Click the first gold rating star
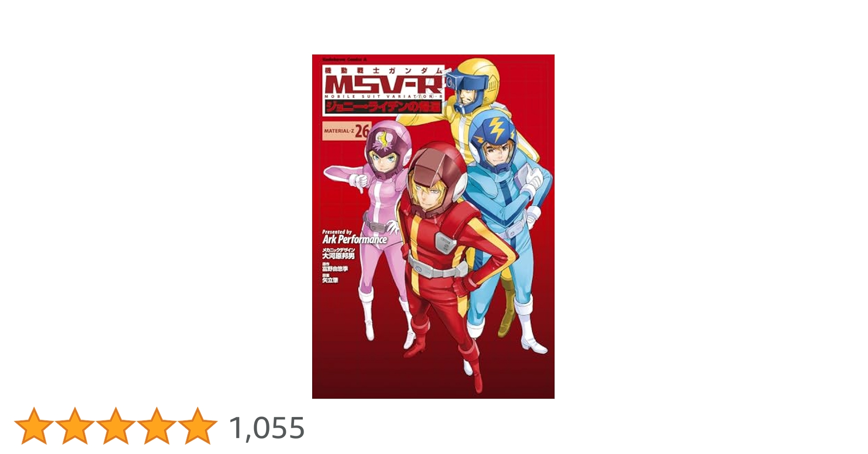 coord(34,426)
